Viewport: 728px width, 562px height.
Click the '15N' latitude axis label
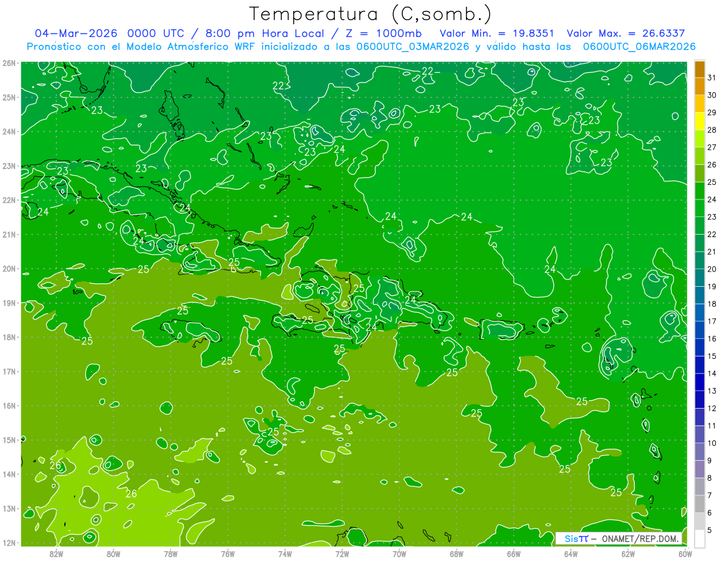[9, 440]
